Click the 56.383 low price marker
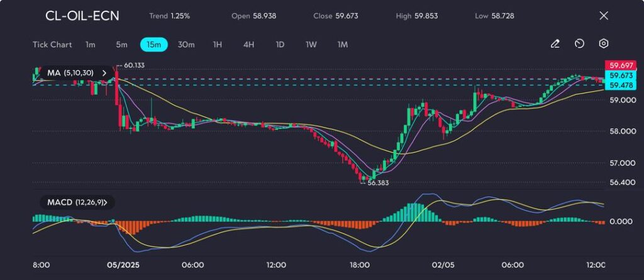The width and height of the screenshot is (644, 280). (379, 182)
